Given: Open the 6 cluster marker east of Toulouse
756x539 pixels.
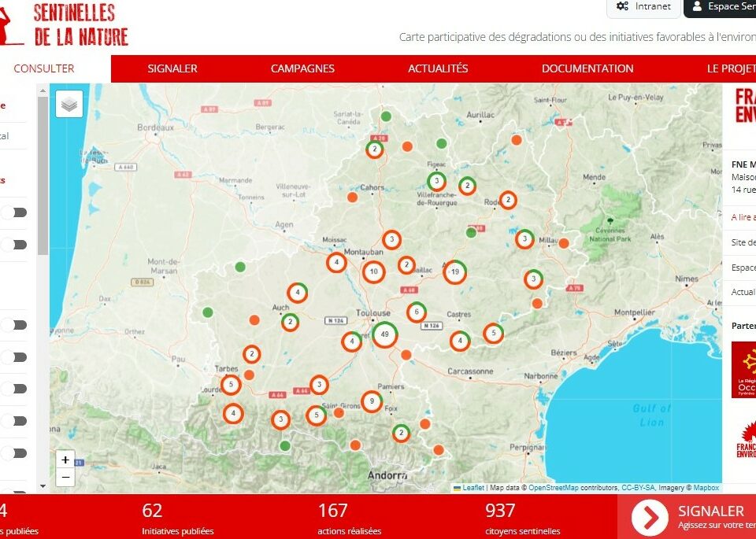Looking at the screenshot, I should coord(417,312).
